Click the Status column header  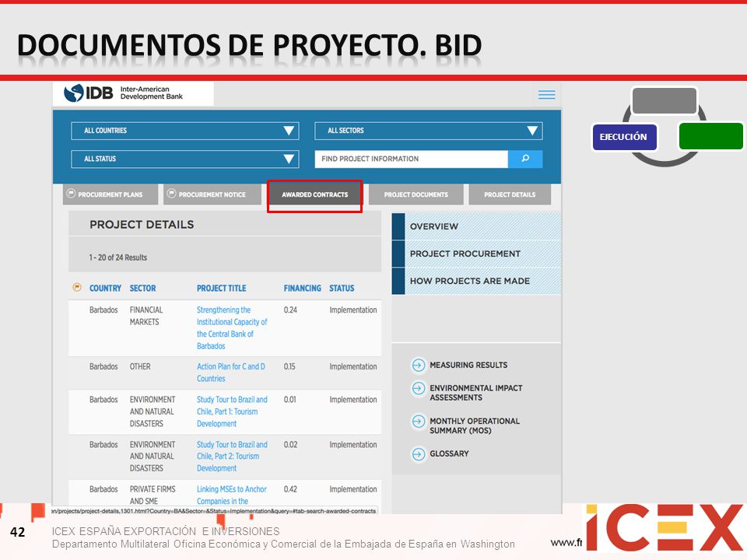[x=342, y=288]
